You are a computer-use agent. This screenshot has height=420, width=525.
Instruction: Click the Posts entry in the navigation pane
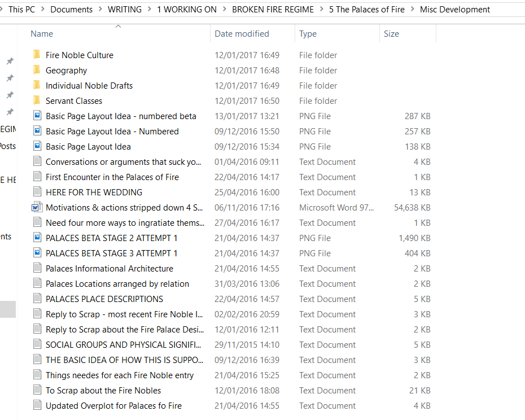click(8, 146)
